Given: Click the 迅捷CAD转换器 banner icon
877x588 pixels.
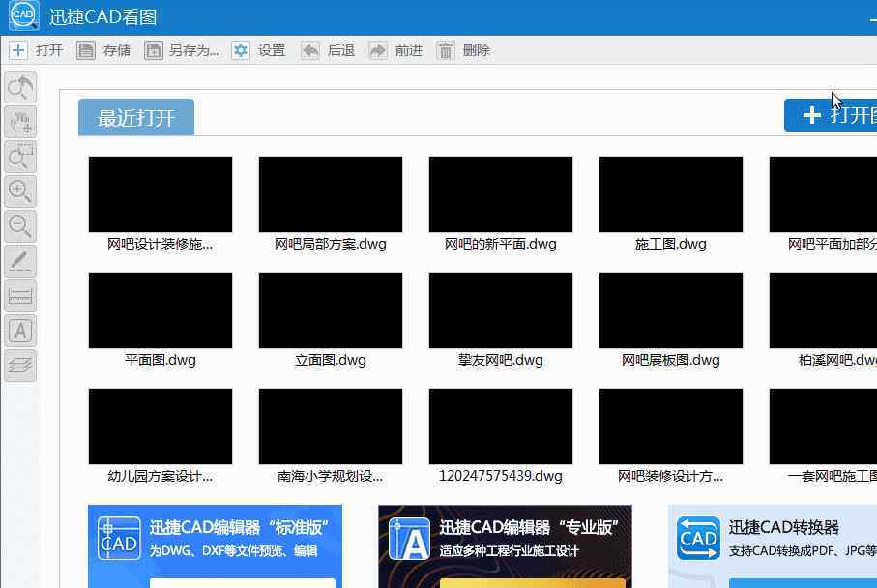Looking at the screenshot, I should (x=698, y=539).
